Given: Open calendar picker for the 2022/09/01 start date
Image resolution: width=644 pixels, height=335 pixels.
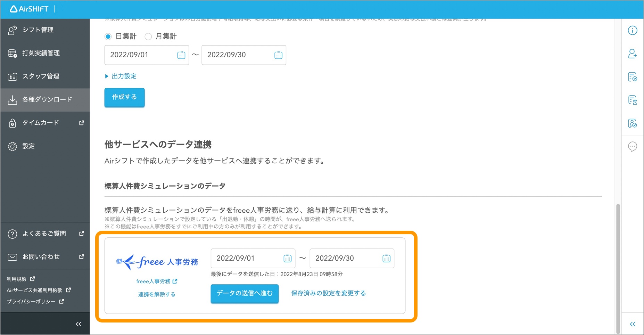Looking at the screenshot, I should (181, 55).
